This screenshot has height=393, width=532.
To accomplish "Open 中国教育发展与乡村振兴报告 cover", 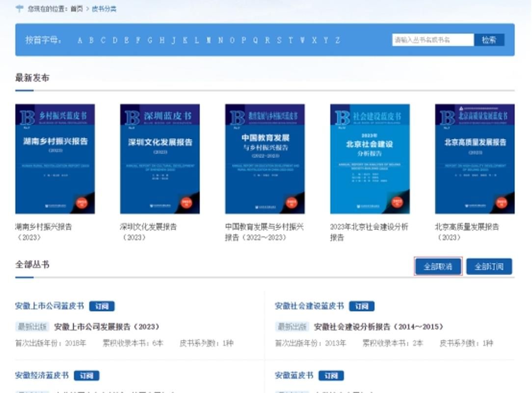I will pos(265,159).
